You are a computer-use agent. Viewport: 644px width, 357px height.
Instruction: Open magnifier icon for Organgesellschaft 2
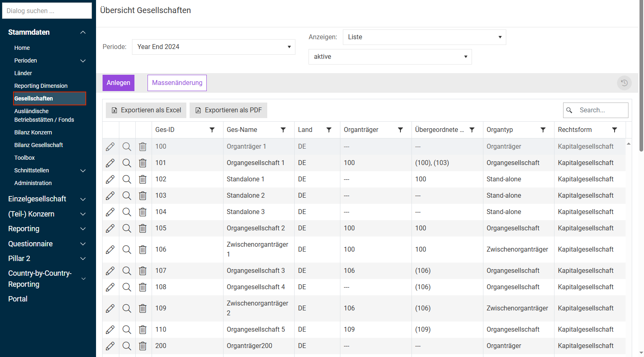[x=127, y=228]
